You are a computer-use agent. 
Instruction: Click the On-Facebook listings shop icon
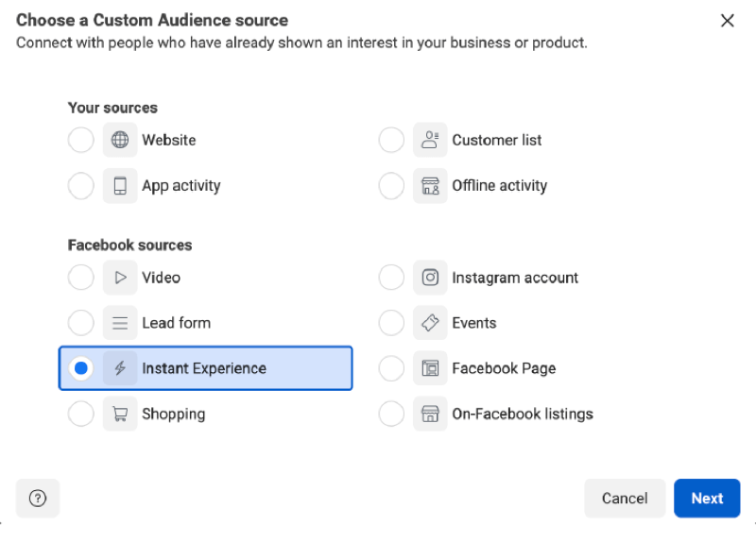pyautogui.click(x=430, y=414)
